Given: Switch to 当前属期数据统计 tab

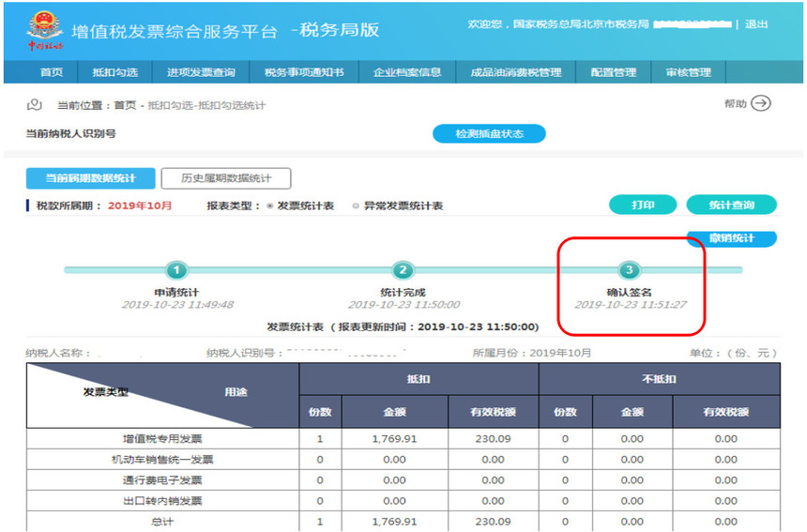Looking at the screenshot, I should [x=91, y=178].
